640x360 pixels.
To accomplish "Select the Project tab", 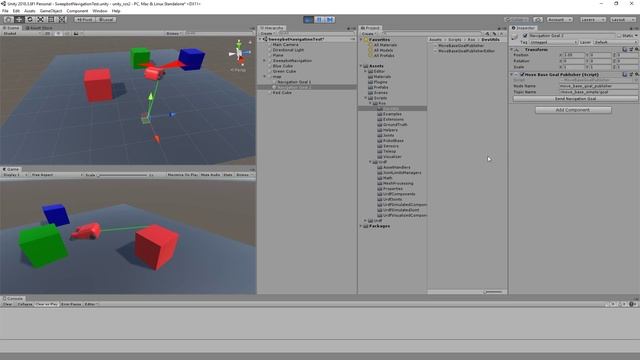I will [x=370, y=28].
